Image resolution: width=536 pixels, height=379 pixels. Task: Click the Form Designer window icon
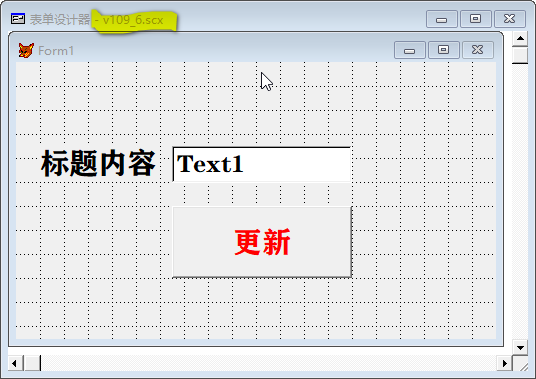point(17,18)
